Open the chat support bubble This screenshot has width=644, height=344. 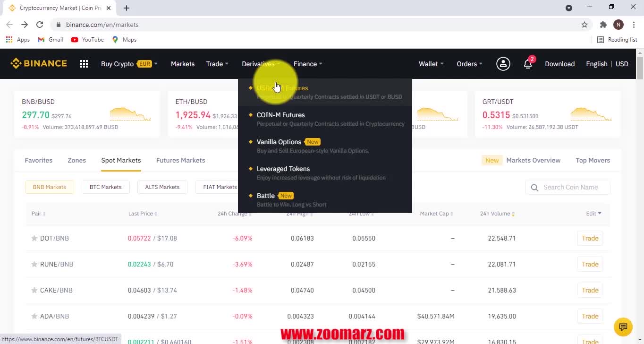point(623,327)
